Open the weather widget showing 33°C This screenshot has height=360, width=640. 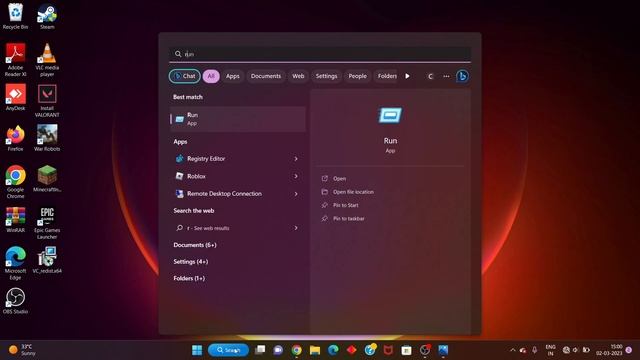click(22, 350)
